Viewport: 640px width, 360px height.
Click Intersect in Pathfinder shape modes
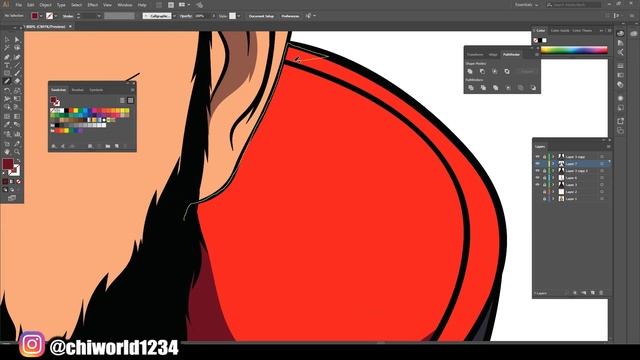point(495,71)
